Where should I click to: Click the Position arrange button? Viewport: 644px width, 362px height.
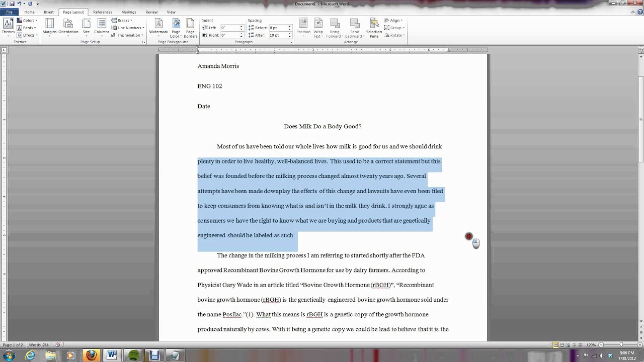point(303,27)
